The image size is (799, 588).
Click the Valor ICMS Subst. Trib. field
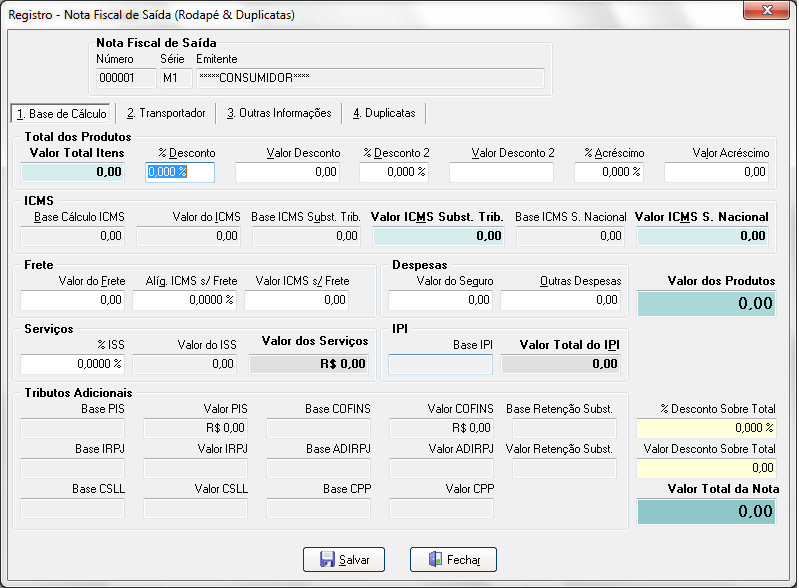pyautogui.click(x=439, y=236)
